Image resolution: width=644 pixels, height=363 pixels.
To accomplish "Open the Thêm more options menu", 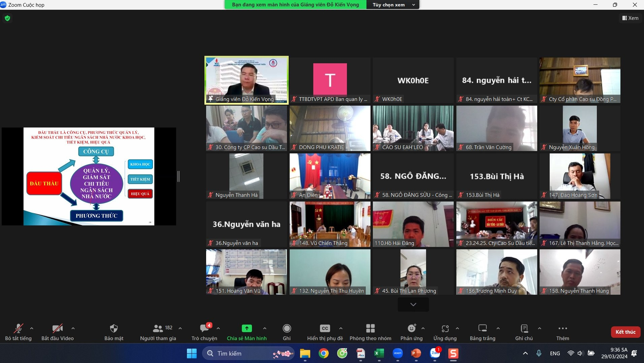I will pos(562,329).
